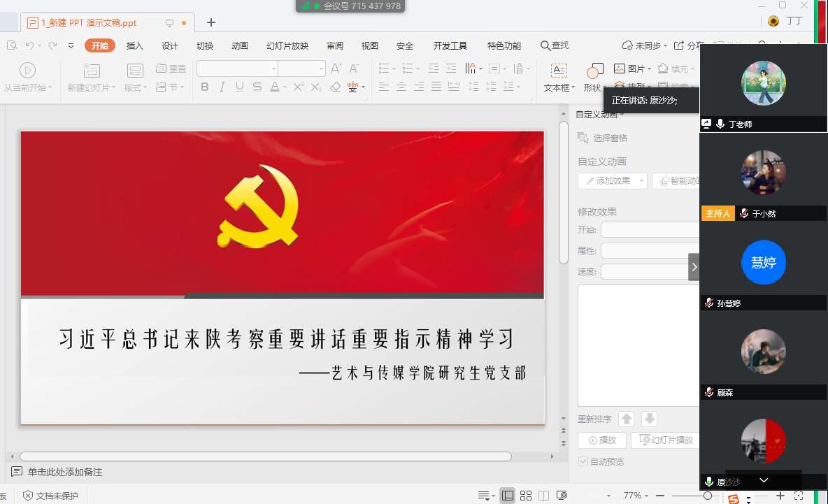The height and width of the screenshot is (504, 828).
Task: Expand the font name dropdown
Action: pyautogui.click(x=273, y=69)
